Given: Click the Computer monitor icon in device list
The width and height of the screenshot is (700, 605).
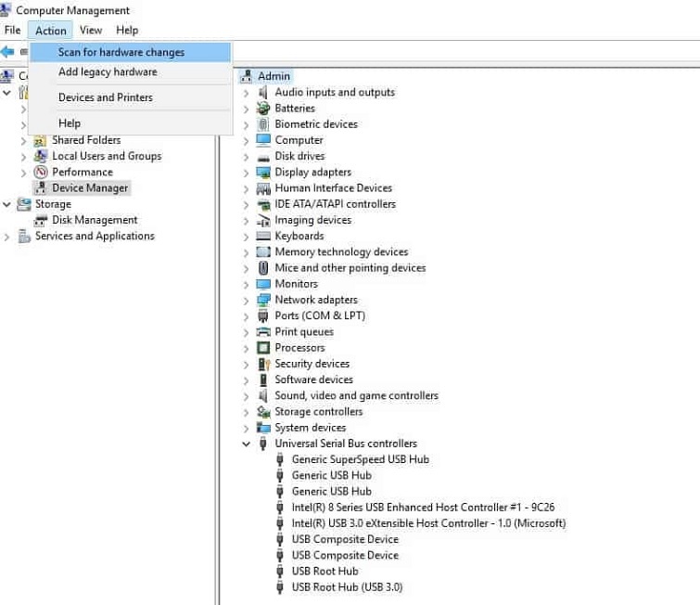Looking at the screenshot, I should tap(263, 140).
